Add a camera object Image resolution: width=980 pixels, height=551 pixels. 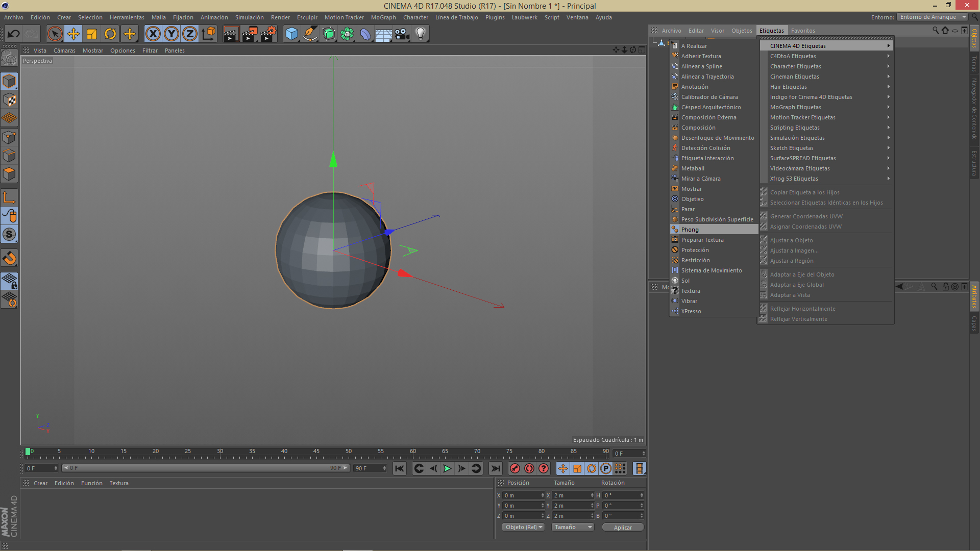[x=402, y=34]
